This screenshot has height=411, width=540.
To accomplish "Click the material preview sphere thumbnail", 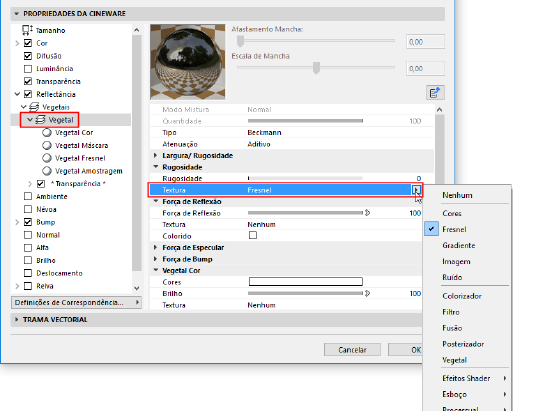I will click(x=188, y=62).
